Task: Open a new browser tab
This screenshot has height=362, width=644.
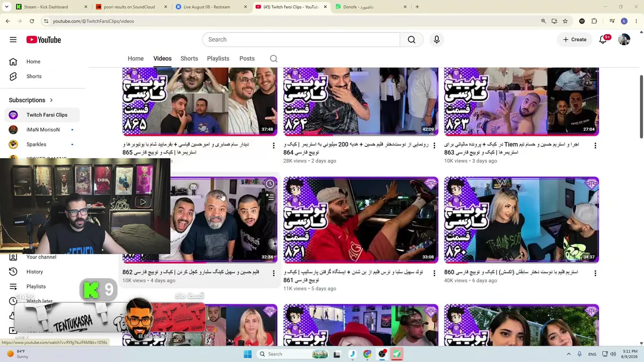Action: click(x=417, y=7)
